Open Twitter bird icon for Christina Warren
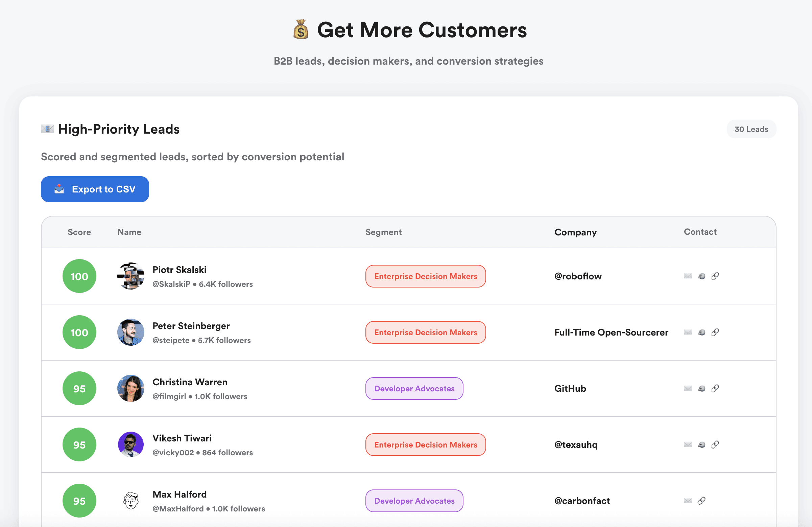The width and height of the screenshot is (812, 527). [x=701, y=388]
